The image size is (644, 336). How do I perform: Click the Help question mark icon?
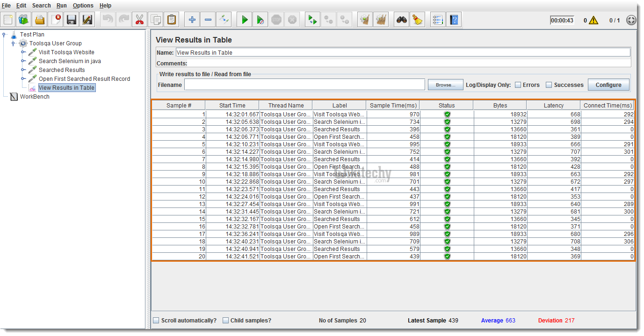click(x=454, y=20)
